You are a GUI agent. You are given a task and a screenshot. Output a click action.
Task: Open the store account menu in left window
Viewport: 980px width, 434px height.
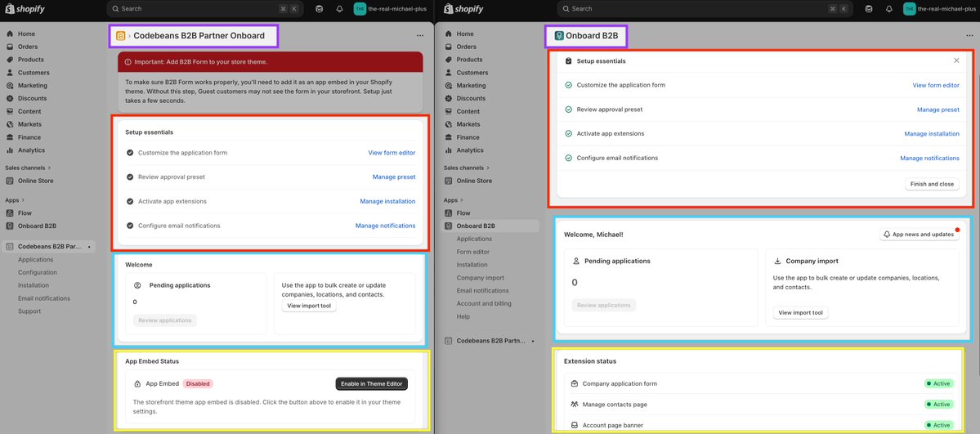coord(391,9)
